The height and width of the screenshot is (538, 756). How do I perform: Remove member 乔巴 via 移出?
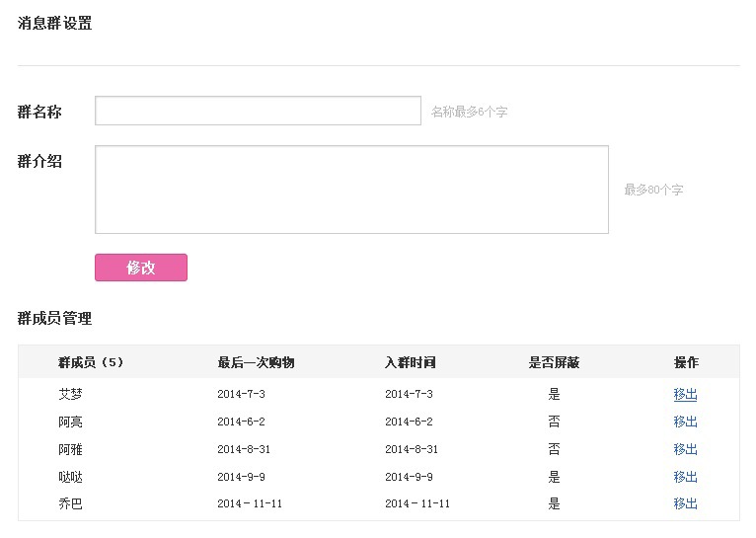[x=685, y=503]
